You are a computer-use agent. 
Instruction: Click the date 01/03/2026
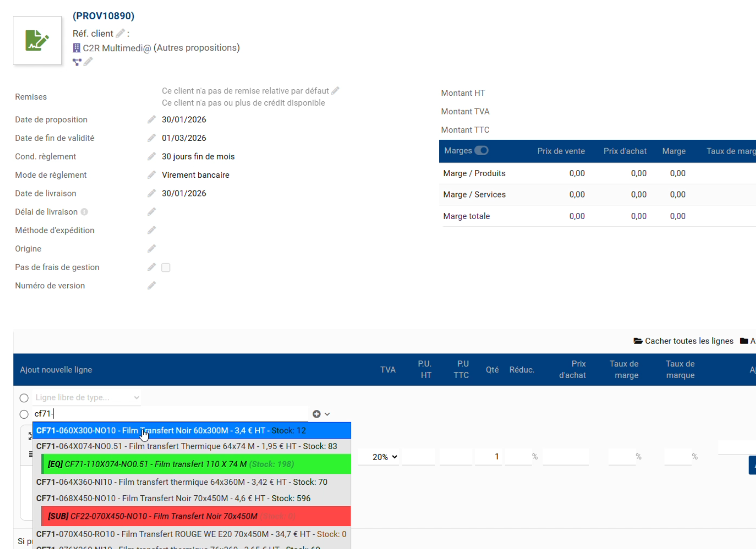coord(184,138)
